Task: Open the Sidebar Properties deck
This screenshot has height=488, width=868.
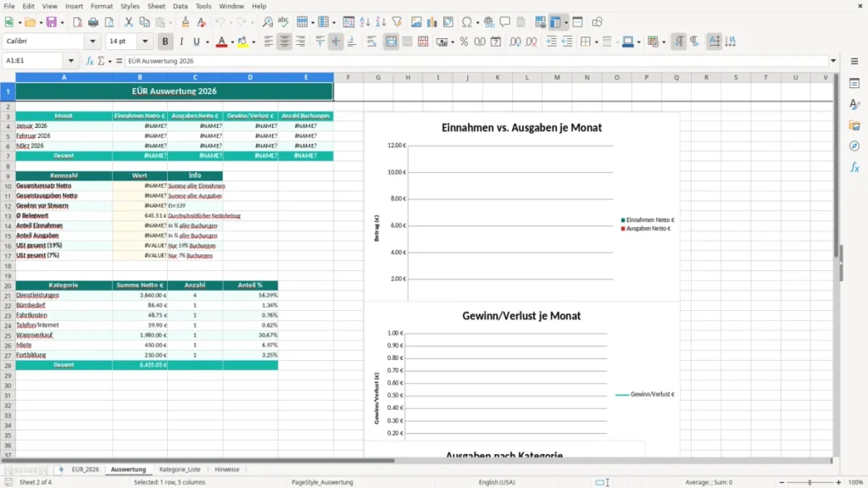Action: point(854,83)
